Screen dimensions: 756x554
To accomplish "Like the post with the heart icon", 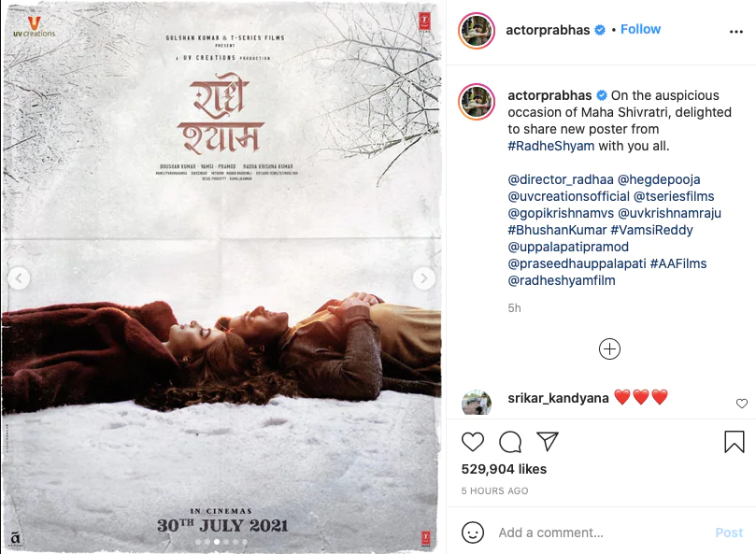I will 473,442.
